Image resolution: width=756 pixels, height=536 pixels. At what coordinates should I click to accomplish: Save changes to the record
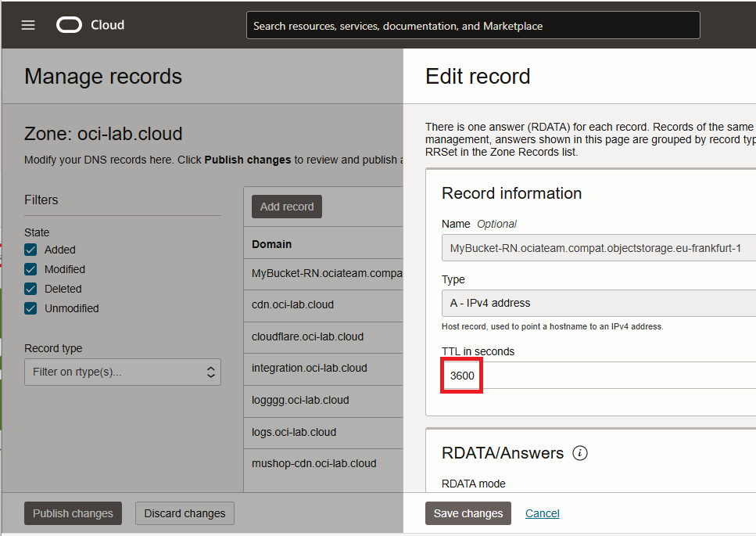click(468, 513)
